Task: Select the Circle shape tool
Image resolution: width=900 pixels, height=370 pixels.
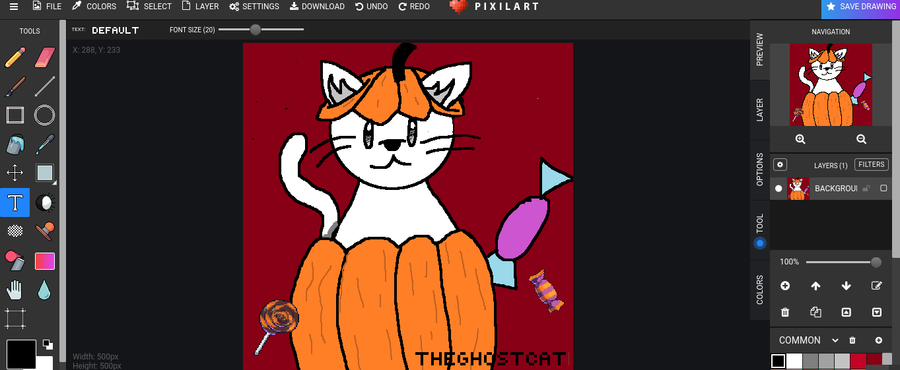Action: (45, 115)
